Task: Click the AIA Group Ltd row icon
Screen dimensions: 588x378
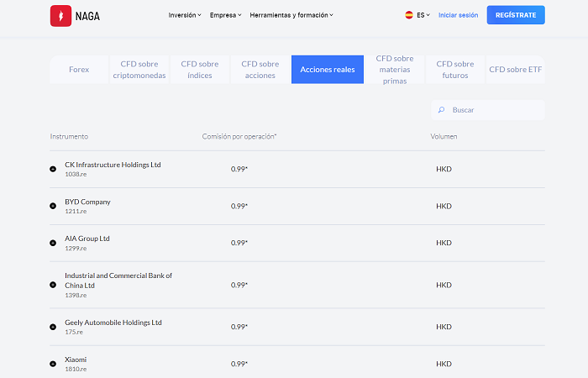Action: [x=53, y=243]
